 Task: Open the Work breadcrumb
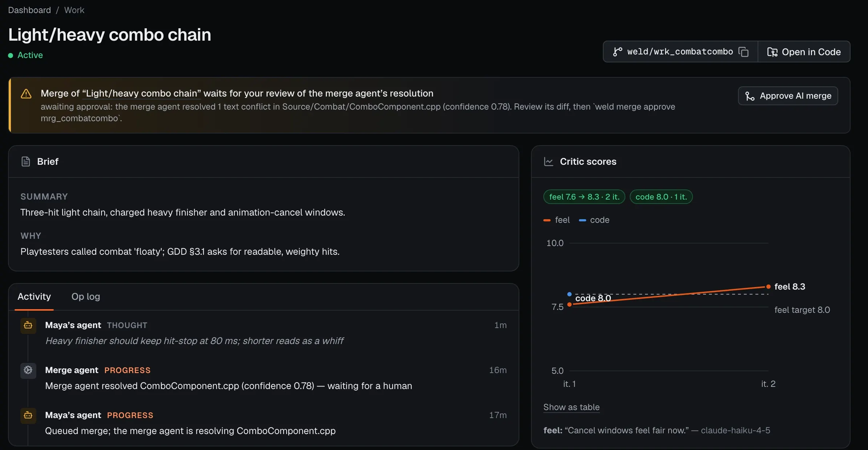pyautogui.click(x=74, y=10)
